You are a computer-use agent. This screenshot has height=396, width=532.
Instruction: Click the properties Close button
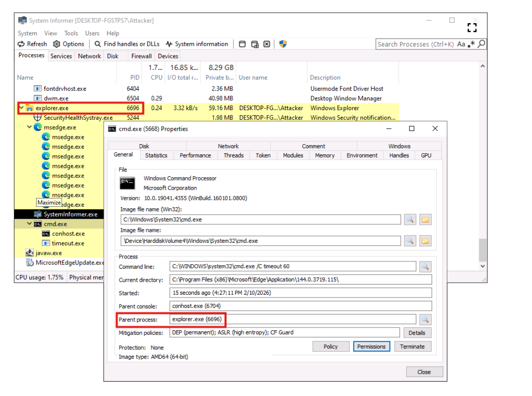click(x=424, y=372)
